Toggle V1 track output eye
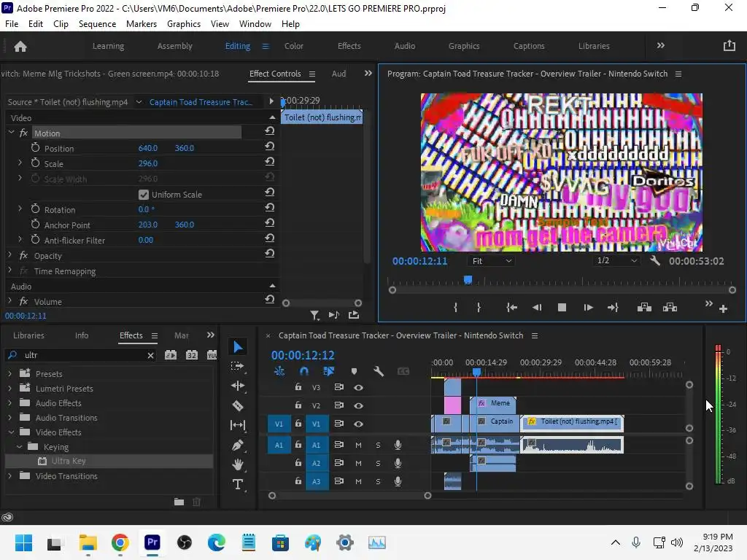Screen dimensions: 747x560 tap(358, 424)
